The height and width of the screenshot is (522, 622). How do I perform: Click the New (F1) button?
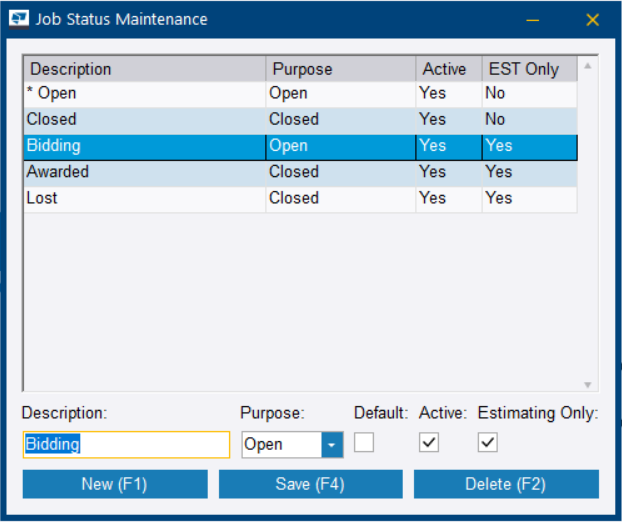(114, 485)
